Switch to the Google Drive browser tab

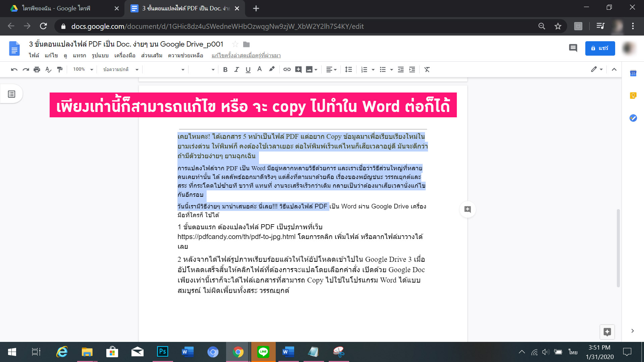click(56, 8)
